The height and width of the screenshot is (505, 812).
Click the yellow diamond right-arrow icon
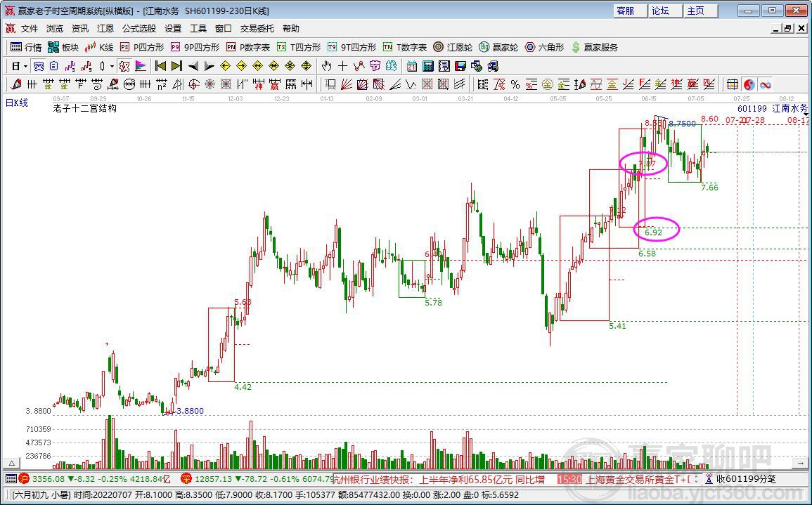click(241, 66)
